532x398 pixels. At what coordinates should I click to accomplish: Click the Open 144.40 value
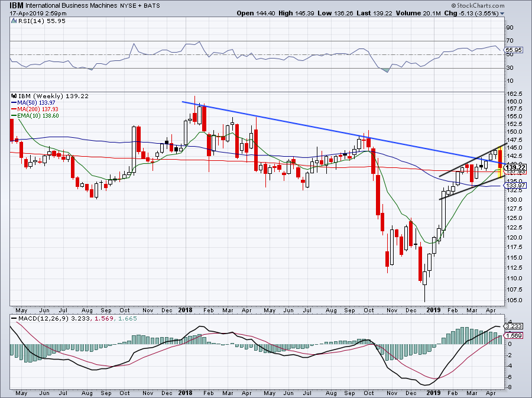coord(256,13)
